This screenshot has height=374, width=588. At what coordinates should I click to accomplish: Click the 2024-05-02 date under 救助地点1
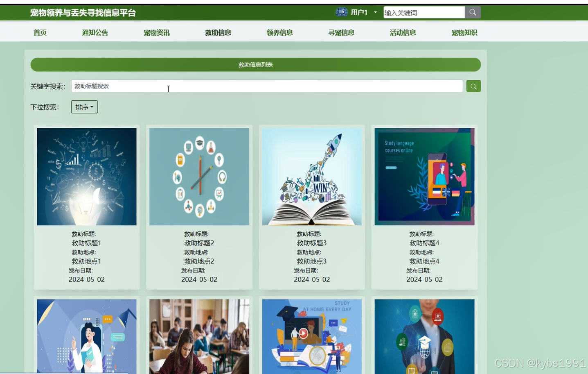pos(87,279)
